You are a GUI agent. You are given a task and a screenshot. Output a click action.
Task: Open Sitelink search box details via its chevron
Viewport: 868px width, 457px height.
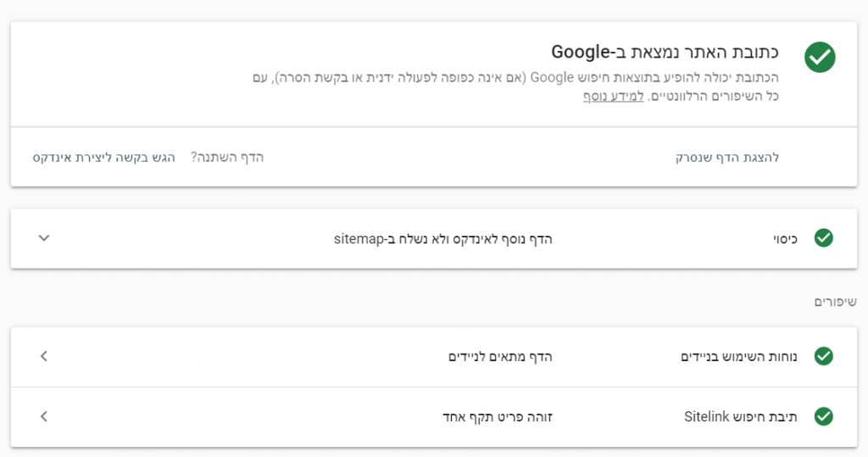tap(44, 416)
